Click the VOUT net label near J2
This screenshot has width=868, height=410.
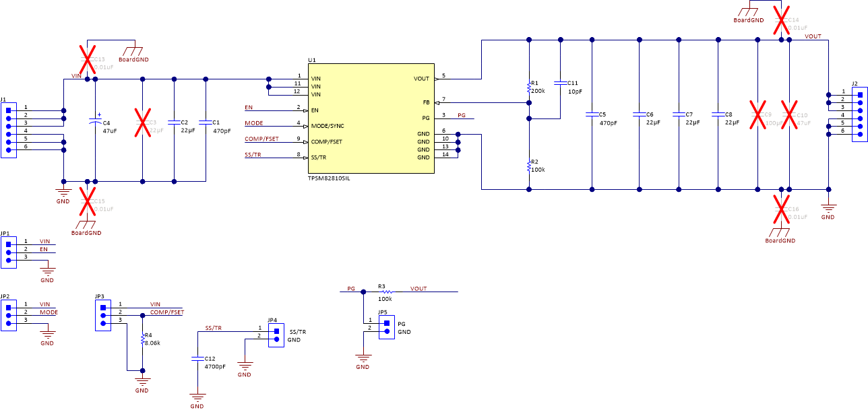pos(813,37)
